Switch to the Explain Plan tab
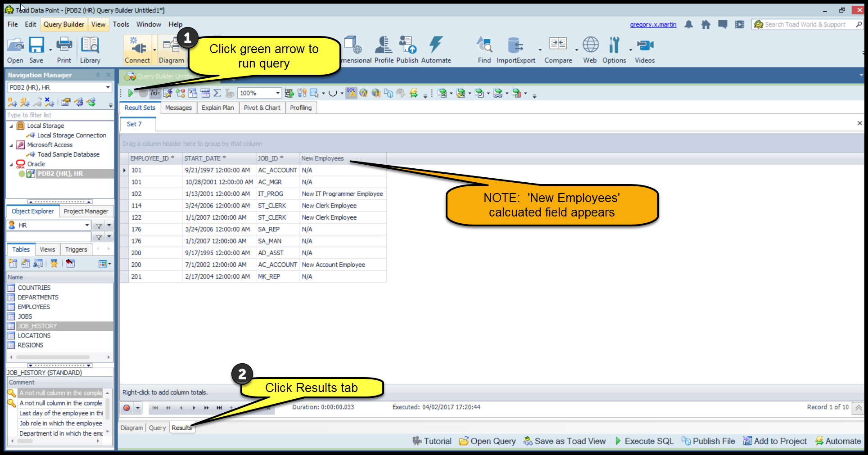Viewport: 868px width, 455px height. click(218, 108)
